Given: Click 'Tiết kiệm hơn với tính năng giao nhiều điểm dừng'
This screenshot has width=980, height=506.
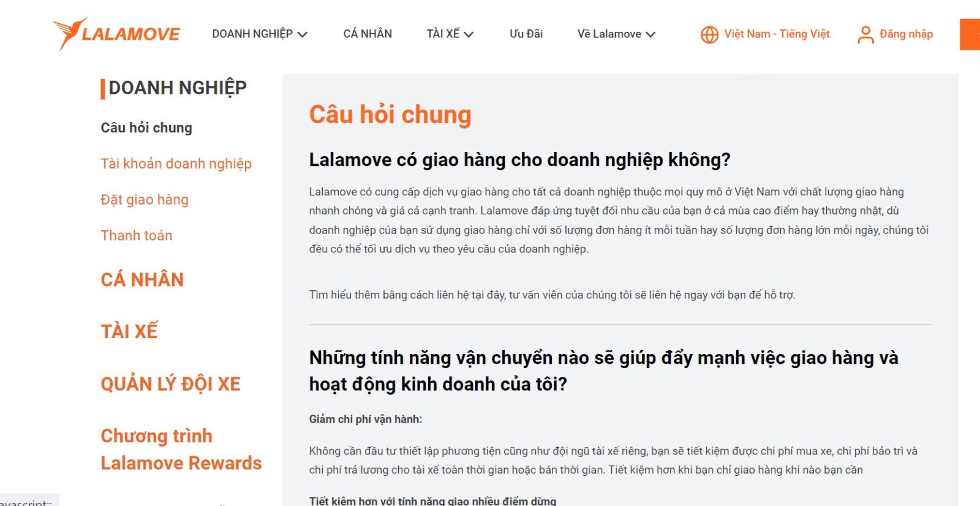Looking at the screenshot, I should pyautogui.click(x=432, y=500).
